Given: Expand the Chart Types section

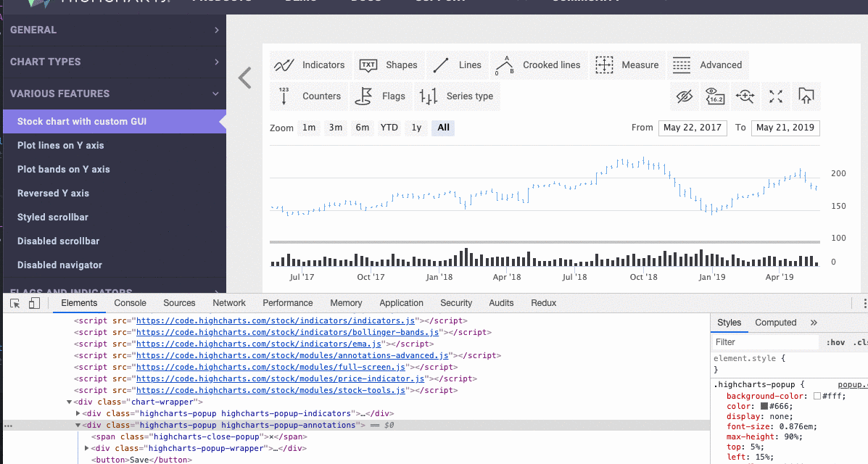Looking at the screenshot, I should (114, 62).
